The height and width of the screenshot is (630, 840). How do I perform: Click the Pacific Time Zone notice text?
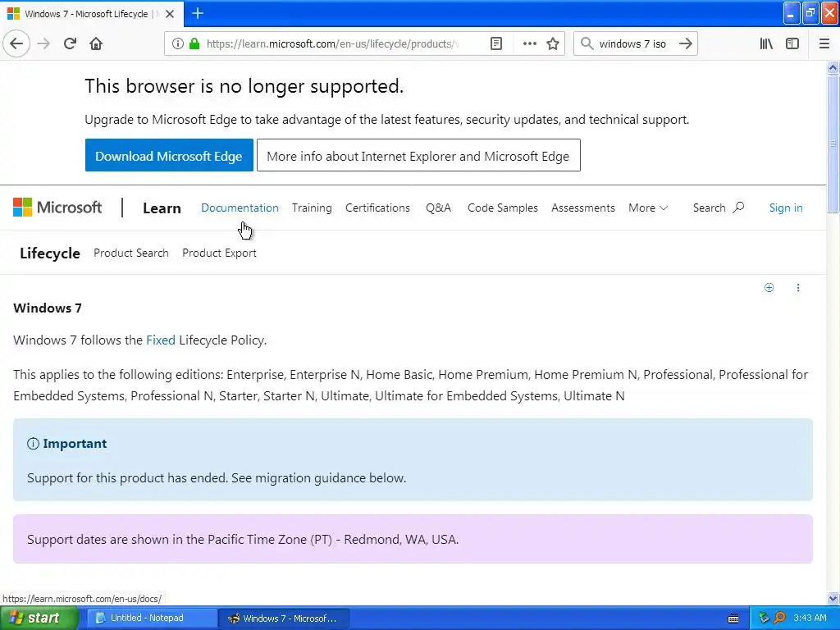pos(243,540)
